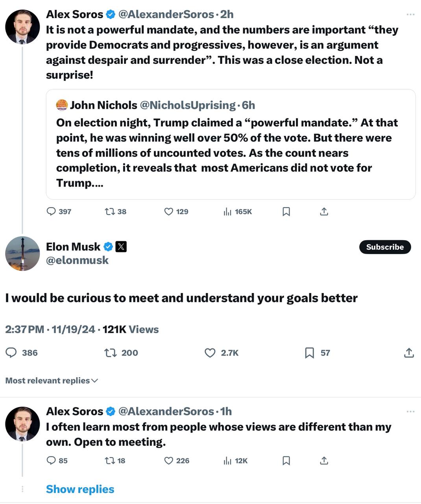The height and width of the screenshot is (504, 421).
Task: Like Alex Soros's reply with 226 likes
Action: coord(168,460)
